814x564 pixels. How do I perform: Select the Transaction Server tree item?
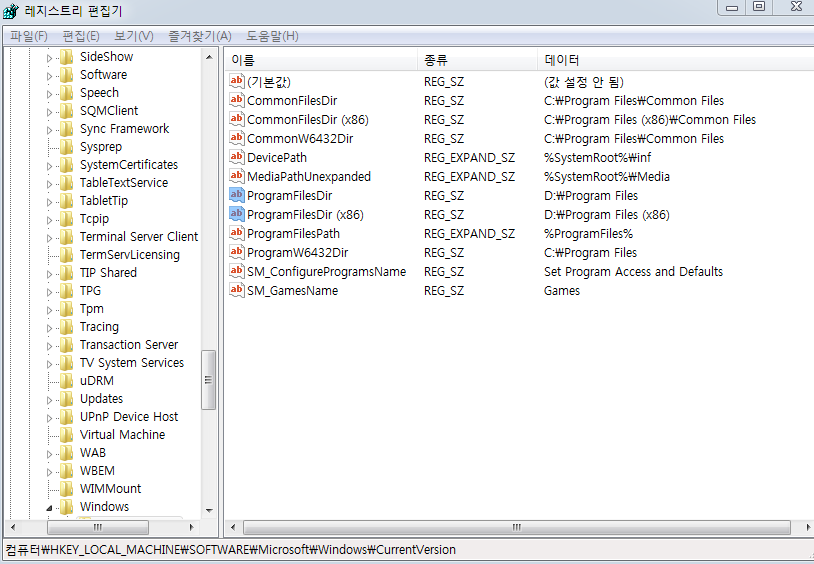[x=129, y=345]
